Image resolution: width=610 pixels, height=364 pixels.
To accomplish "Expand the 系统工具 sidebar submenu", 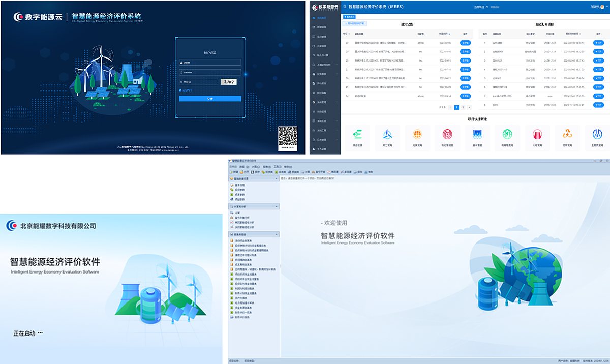I will [337, 130].
